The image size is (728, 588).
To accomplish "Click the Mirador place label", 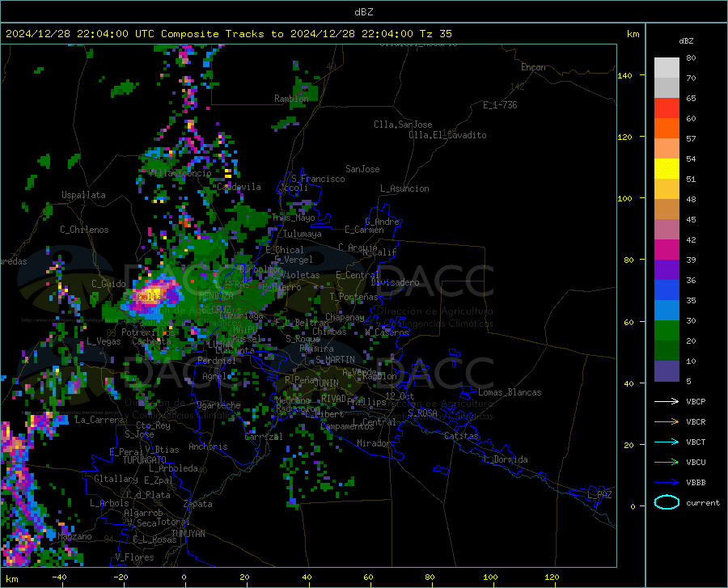I will (x=373, y=443).
